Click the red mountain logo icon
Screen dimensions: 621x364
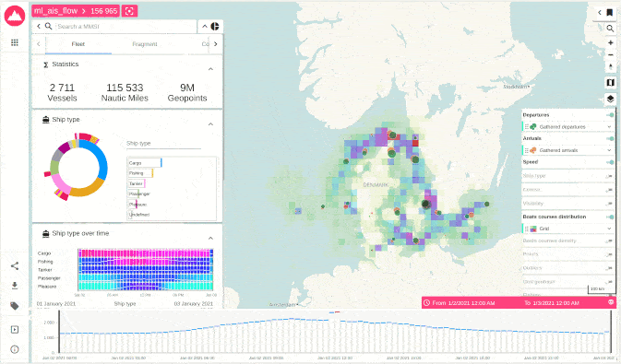coord(15,16)
